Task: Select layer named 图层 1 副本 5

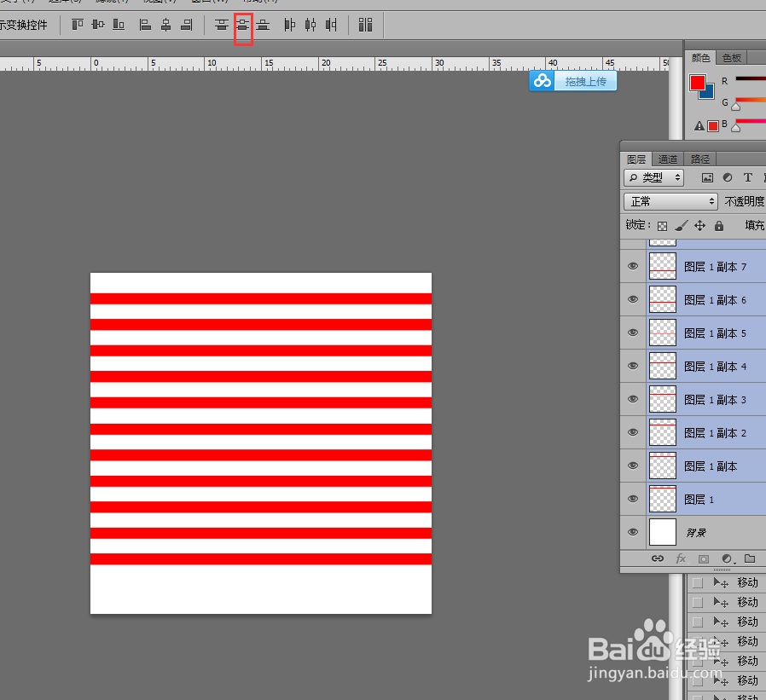Action: coord(715,333)
